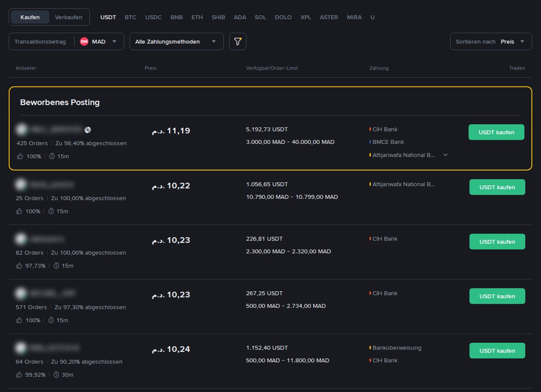541x392 pixels.
Task: Click thumbs-up icon beside 97,73% rating
Action: click(19, 266)
